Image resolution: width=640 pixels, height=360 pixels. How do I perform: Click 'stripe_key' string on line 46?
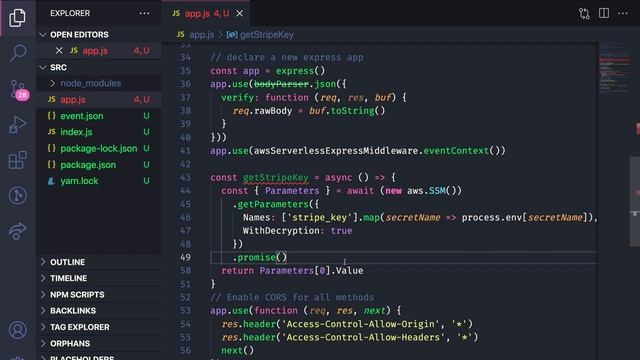click(320, 218)
